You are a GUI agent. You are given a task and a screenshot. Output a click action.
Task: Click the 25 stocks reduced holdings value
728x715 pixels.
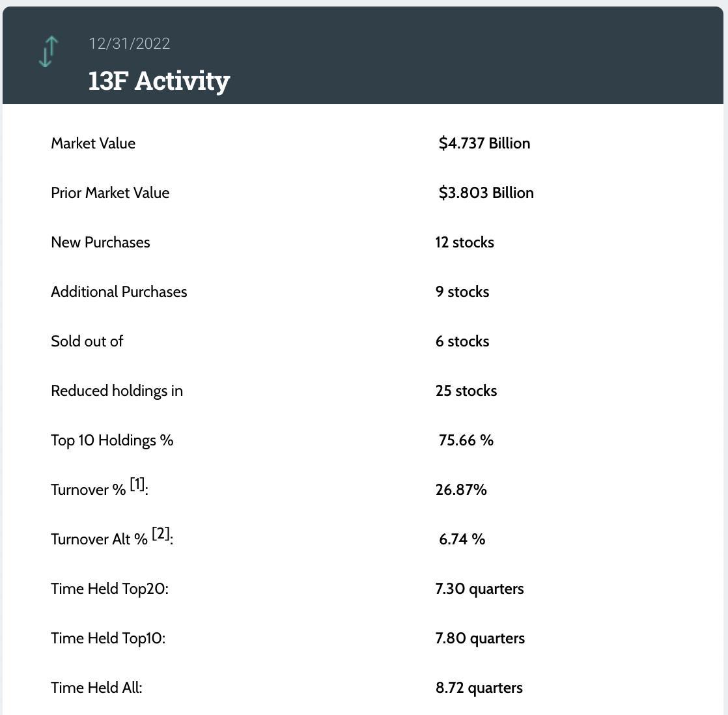point(466,391)
